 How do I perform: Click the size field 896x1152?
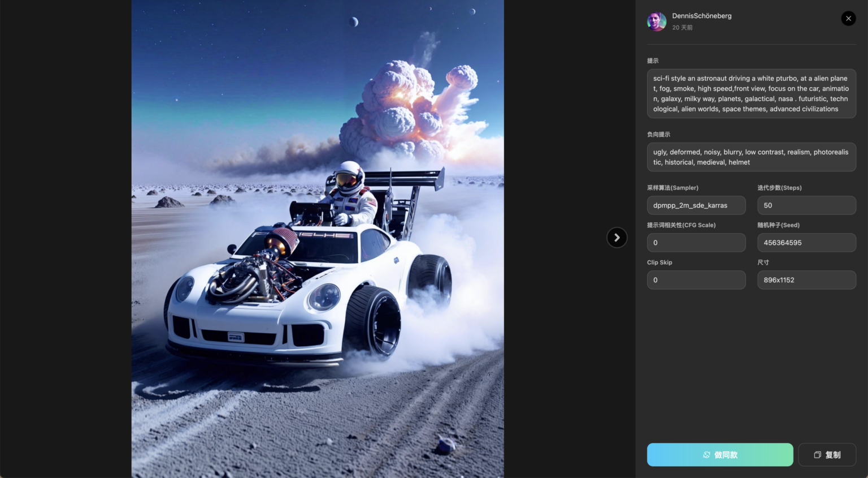click(x=806, y=280)
